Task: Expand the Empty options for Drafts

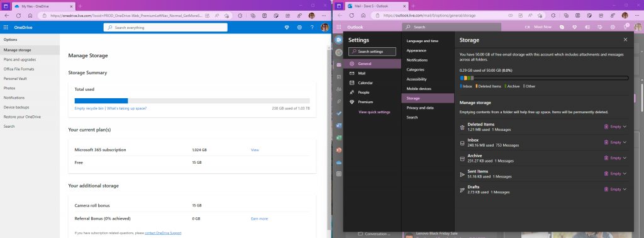Action: point(625,189)
